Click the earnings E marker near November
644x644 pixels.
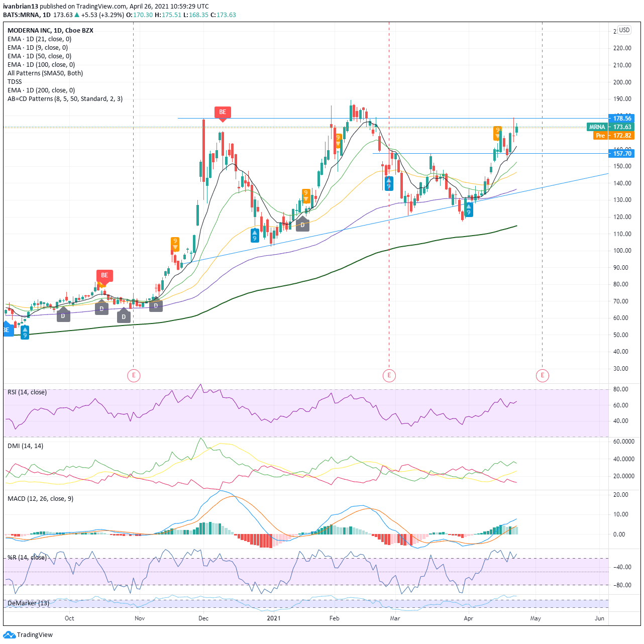(x=134, y=375)
